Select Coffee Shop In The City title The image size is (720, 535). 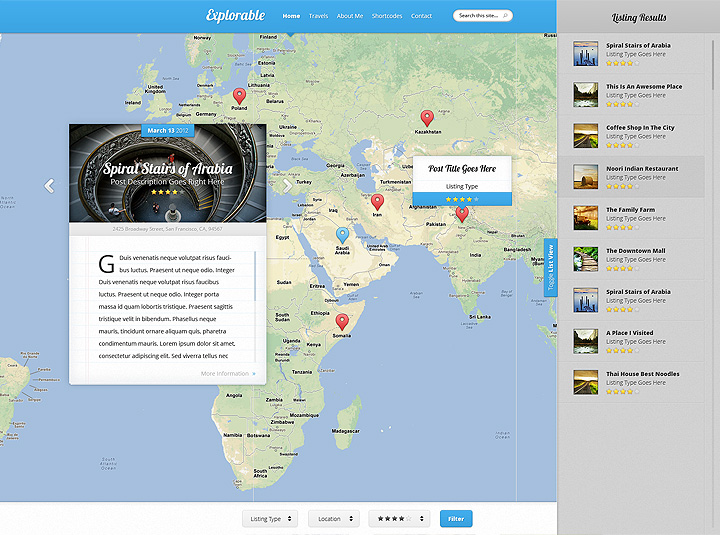pyautogui.click(x=640, y=128)
